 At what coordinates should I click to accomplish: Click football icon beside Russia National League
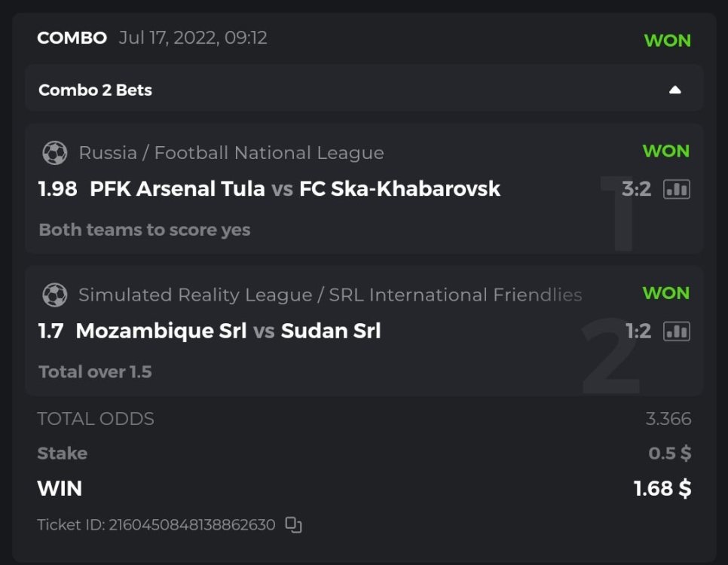pyautogui.click(x=55, y=153)
